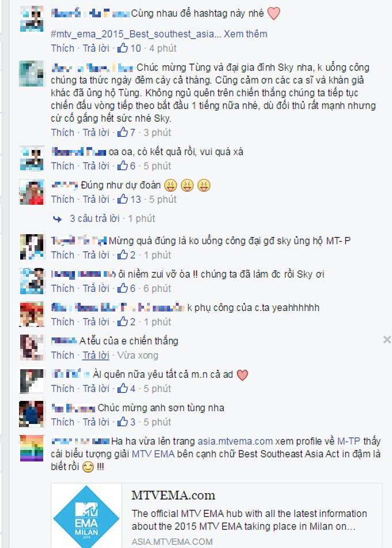Toggle Thích on the oa oa, có kết quả rồi comment
Screen dimensions: 392x548
(x=62, y=166)
